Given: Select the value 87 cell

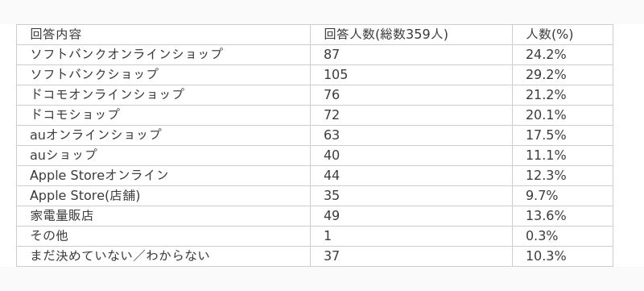Looking at the screenshot, I should point(411,55).
